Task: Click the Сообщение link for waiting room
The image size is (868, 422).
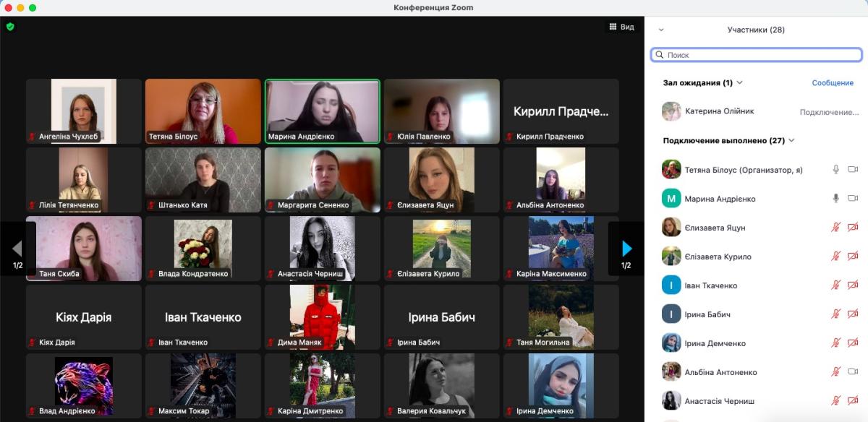Action: [833, 83]
